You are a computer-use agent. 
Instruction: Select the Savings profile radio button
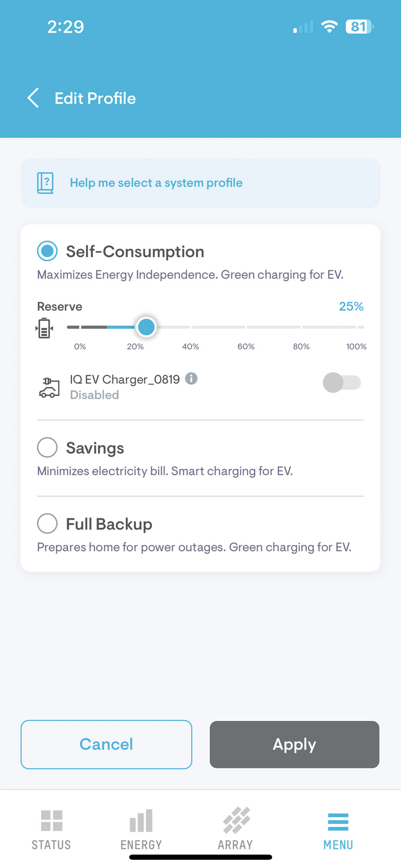[x=47, y=447]
